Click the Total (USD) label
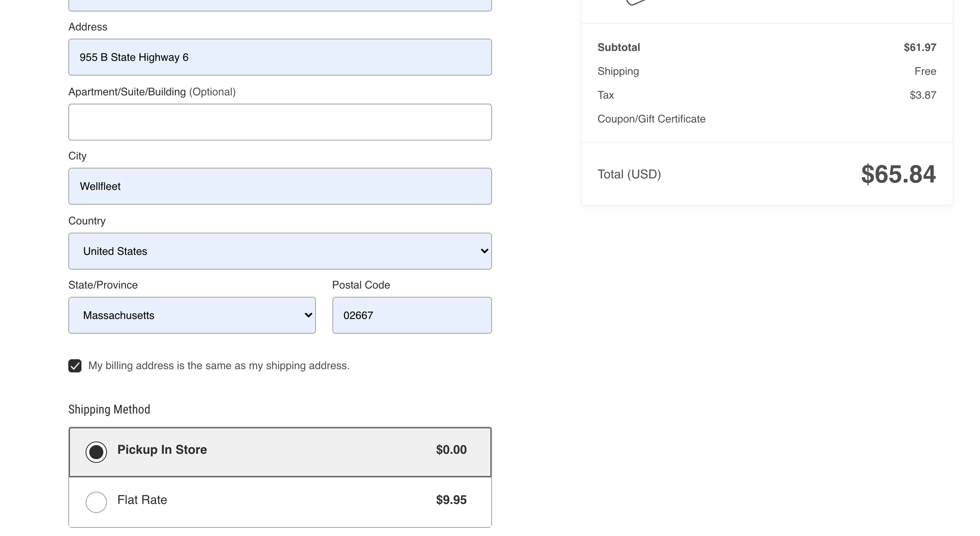This screenshot has width=980, height=536. (629, 174)
